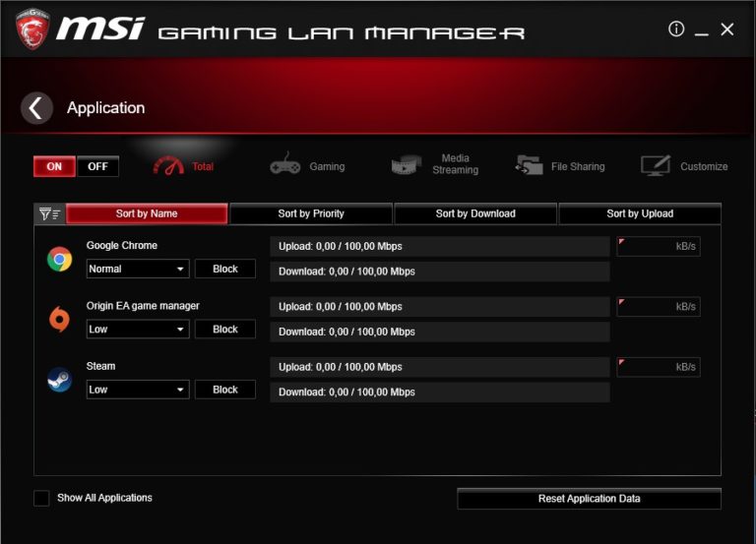Close the Gaming LAN Manager window
The height and width of the screenshot is (544, 756).
click(727, 30)
